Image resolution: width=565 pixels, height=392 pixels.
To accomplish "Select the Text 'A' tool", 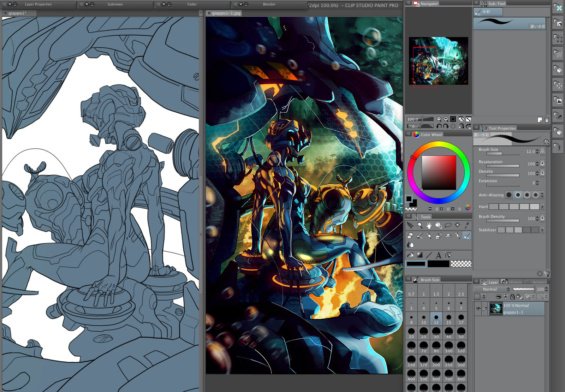I will [x=438, y=255].
